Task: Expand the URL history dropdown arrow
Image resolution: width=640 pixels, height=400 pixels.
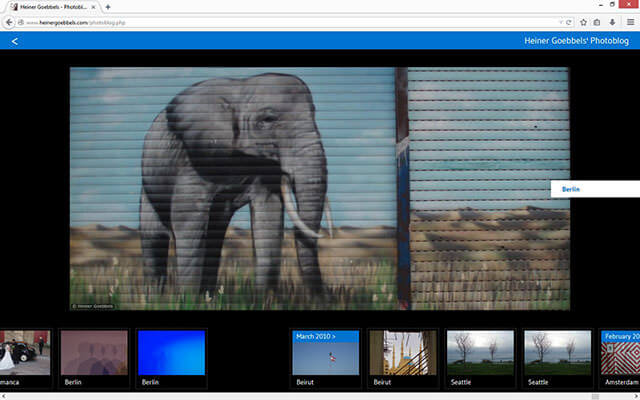Action: click(561, 22)
